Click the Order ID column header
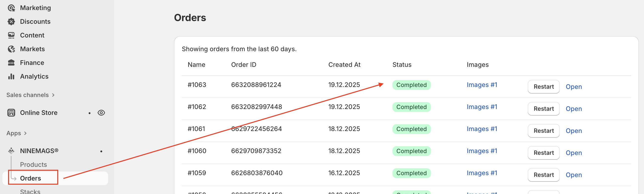 243,65
